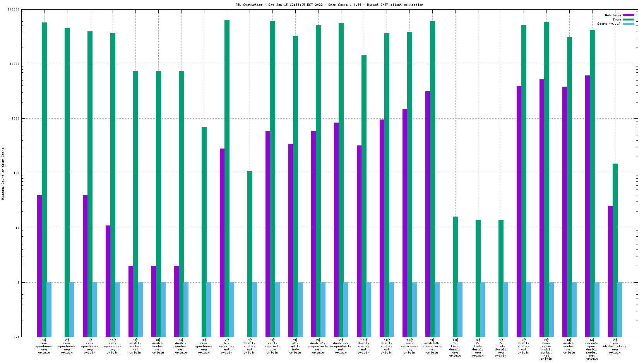Image resolution: width=644 pixels, height=362 pixels.
Task: Click the purple Not Spam bar for ips.whitelisted.org
Action: (610, 271)
